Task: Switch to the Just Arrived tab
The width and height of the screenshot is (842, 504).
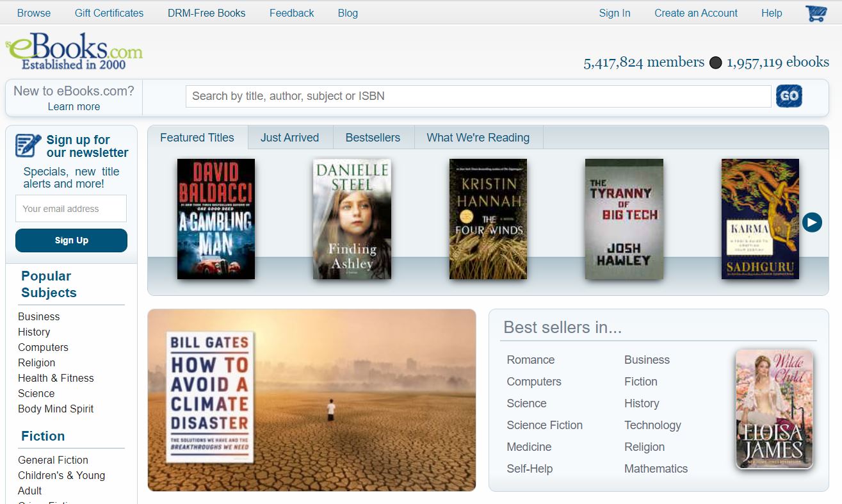Action: (x=289, y=137)
